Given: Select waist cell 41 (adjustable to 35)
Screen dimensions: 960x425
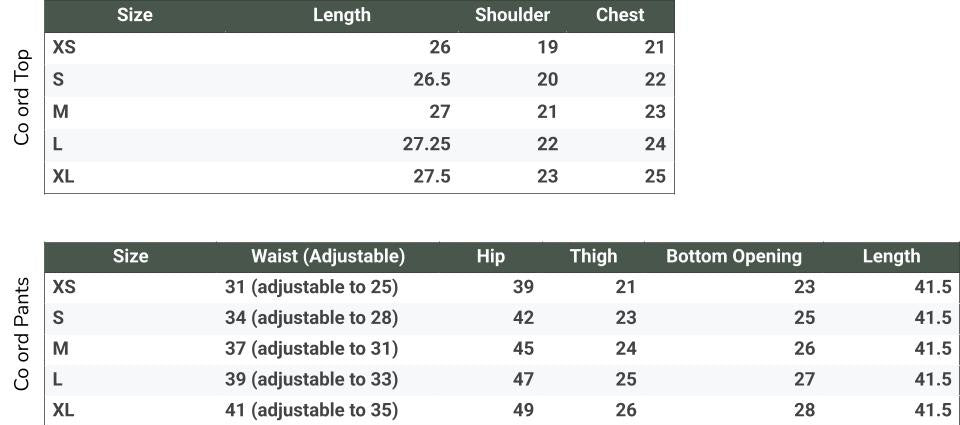Looking at the screenshot, I should click(312, 410).
